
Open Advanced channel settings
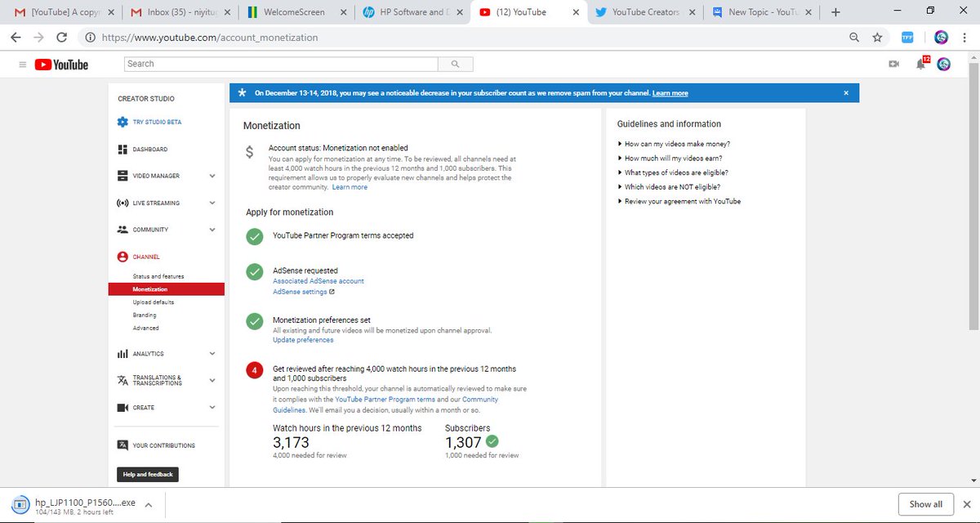tap(145, 328)
